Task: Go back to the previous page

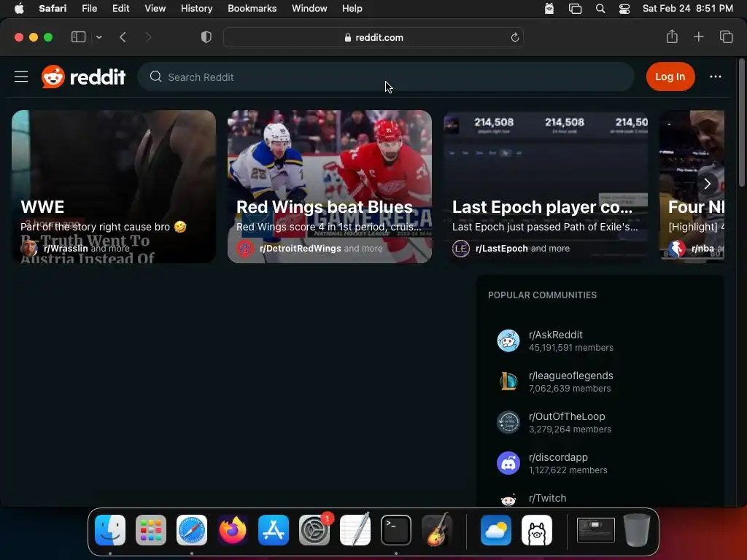Action: [123, 37]
